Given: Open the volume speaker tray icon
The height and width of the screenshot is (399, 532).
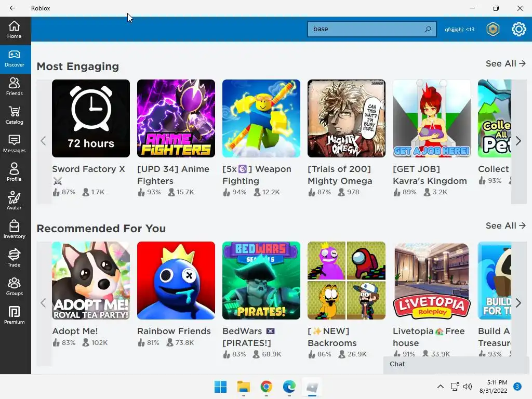Looking at the screenshot, I should click(468, 387).
